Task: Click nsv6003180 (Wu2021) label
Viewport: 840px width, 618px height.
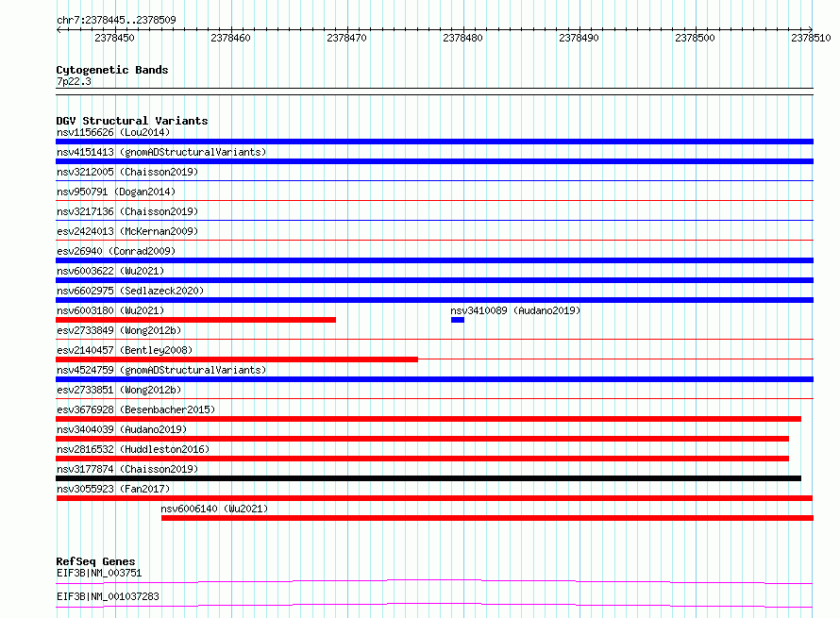Action: click(110, 310)
